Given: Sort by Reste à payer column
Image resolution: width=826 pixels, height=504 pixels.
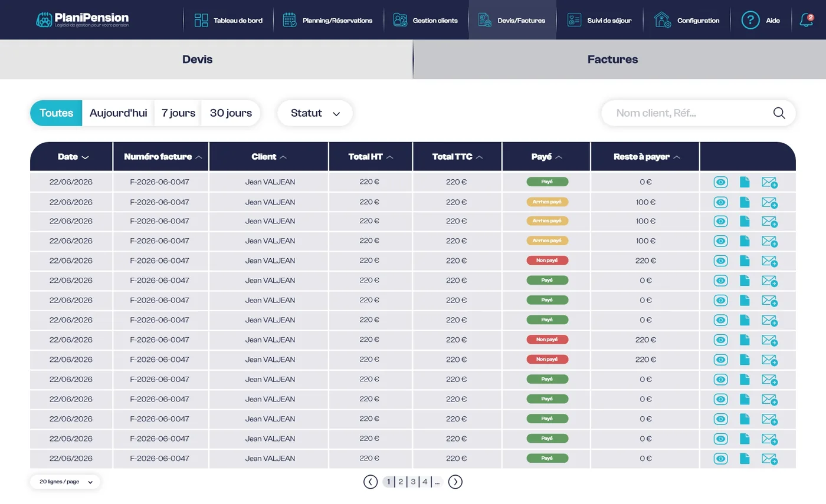Looking at the screenshot, I should point(647,157).
